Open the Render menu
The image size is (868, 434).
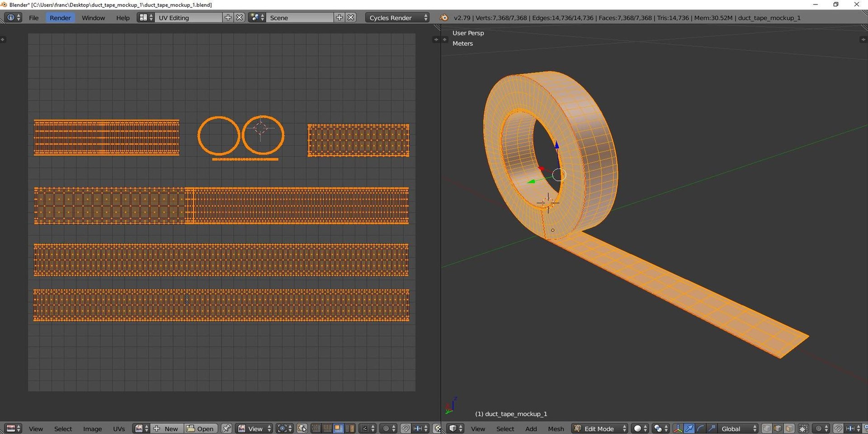[x=60, y=18]
